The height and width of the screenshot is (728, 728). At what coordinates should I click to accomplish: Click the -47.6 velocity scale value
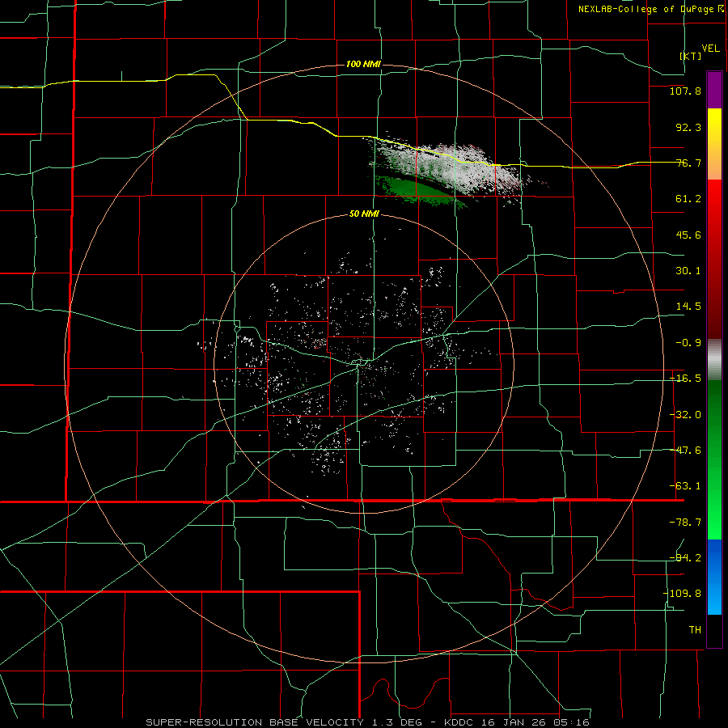[x=685, y=451]
